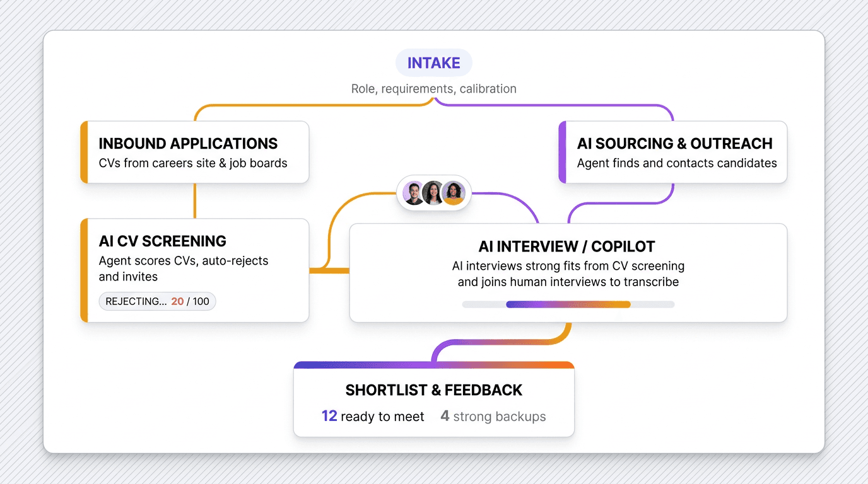The height and width of the screenshot is (484, 868).
Task: Toggle the 4 strong backups indicator
Action: (x=445, y=416)
